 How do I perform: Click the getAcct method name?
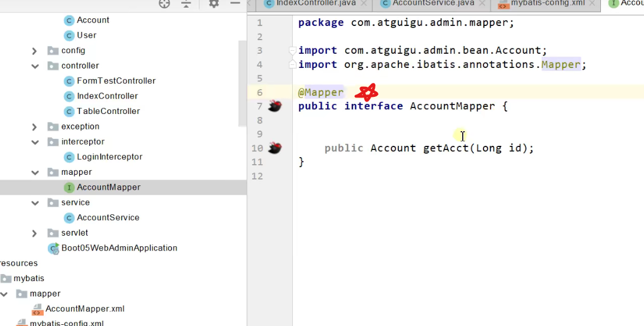click(x=446, y=148)
